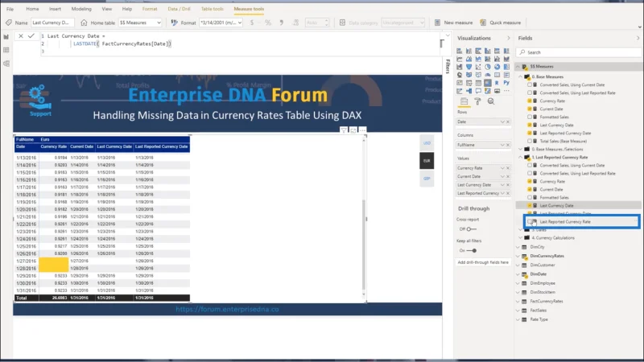Open the Data view from left sidebar
The width and height of the screenshot is (644, 362).
(6, 50)
